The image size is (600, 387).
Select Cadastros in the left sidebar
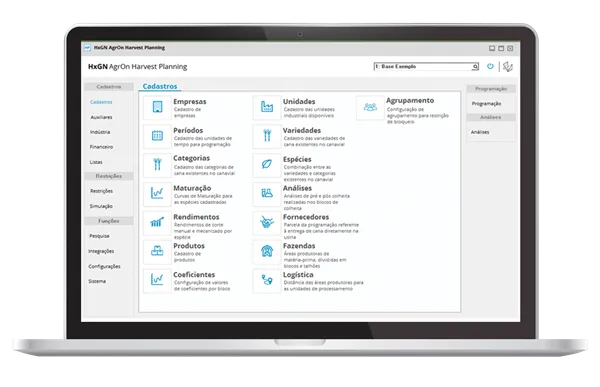coord(101,102)
